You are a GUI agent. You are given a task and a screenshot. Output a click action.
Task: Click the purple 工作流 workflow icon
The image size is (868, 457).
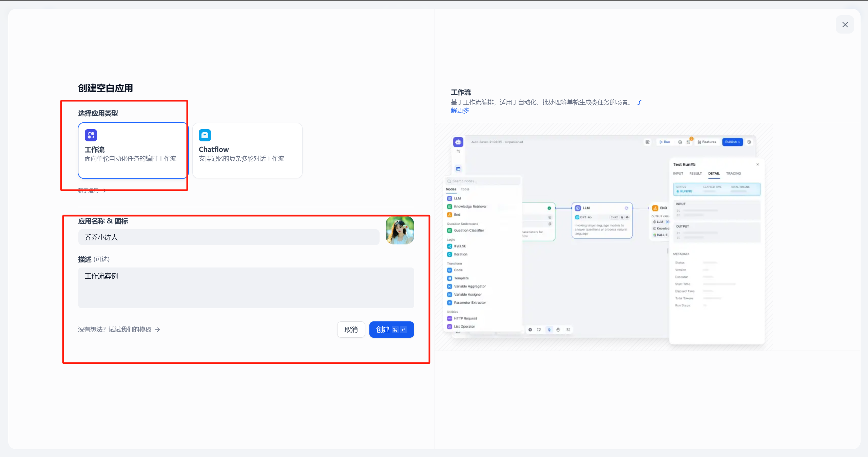(91, 135)
